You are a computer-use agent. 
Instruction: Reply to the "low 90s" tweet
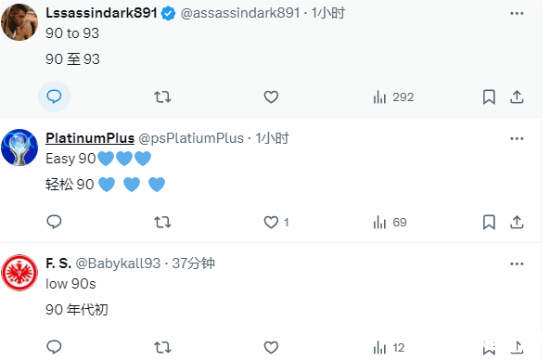tap(54, 347)
